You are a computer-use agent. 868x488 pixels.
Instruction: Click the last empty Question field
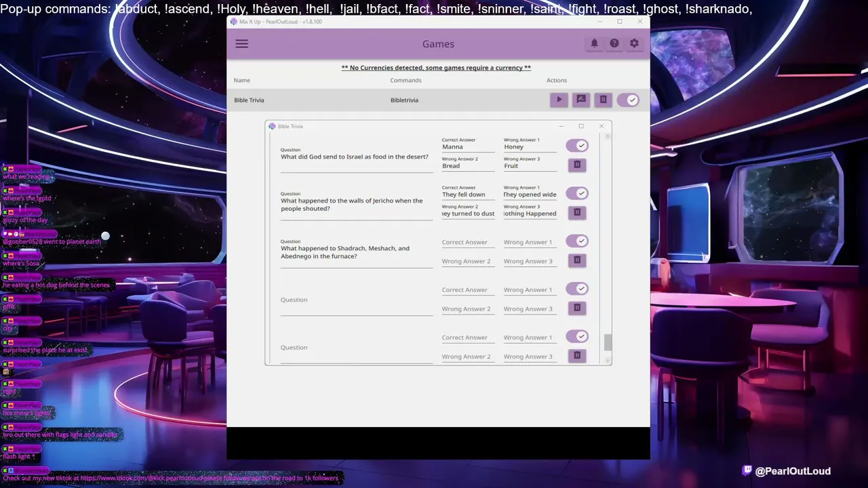357,348
